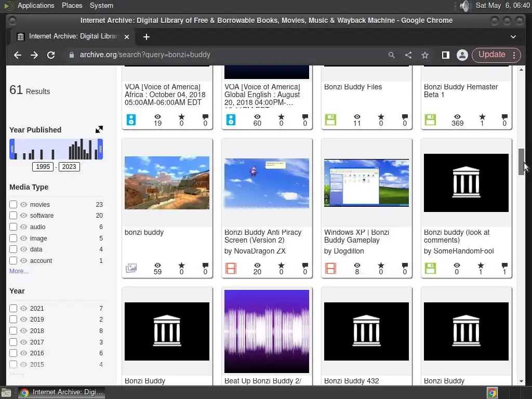Toggle the eye icon next to movies
The width and height of the screenshot is (532, 399).
click(23, 205)
